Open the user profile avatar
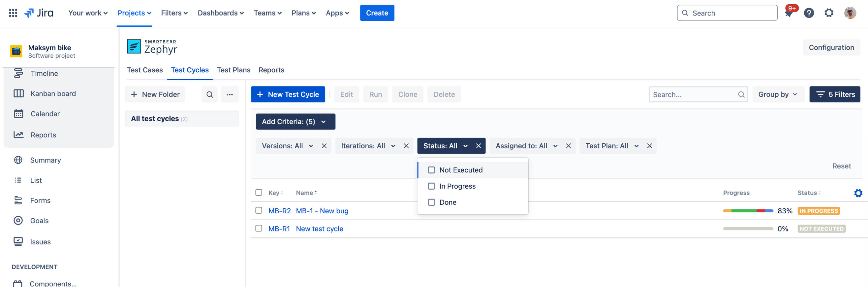Viewport: 868px width, 287px height. pos(850,13)
